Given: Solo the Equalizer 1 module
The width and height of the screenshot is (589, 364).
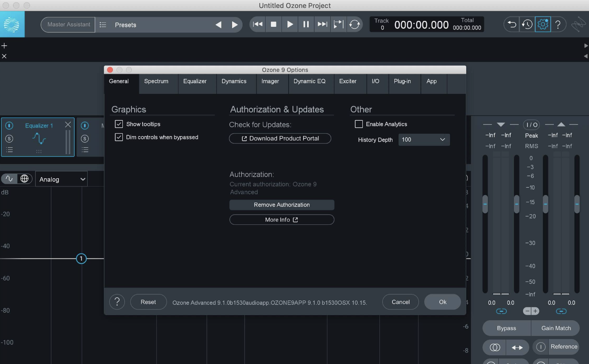Looking at the screenshot, I should [9, 138].
